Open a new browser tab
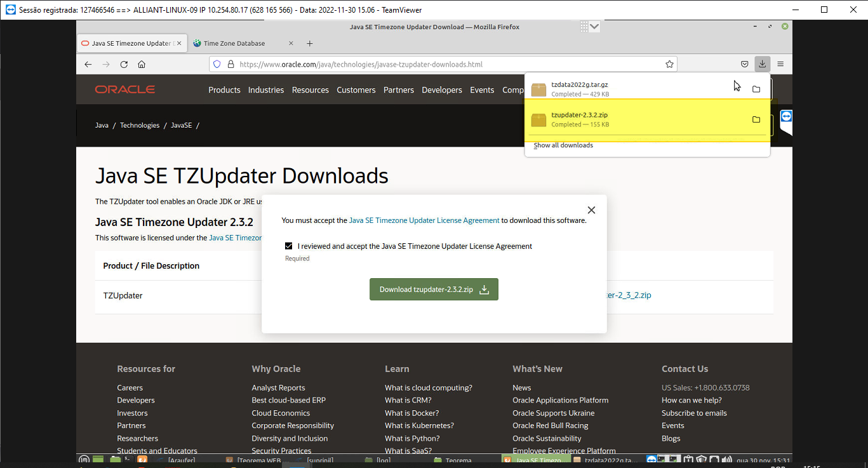Image resolution: width=868 pixels, height=468 pixels. click(310, 44)
